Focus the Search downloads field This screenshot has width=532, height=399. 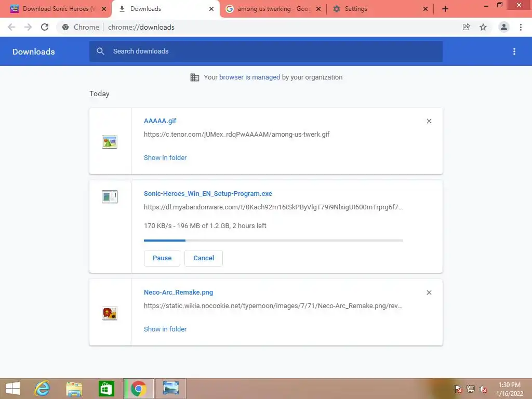(x=266, y=51)
